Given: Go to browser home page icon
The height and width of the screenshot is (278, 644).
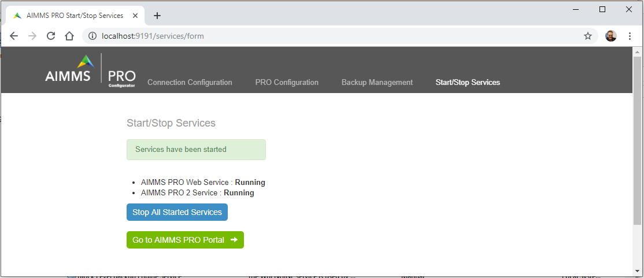Looking at the screenshot, I should pos(69,36).
